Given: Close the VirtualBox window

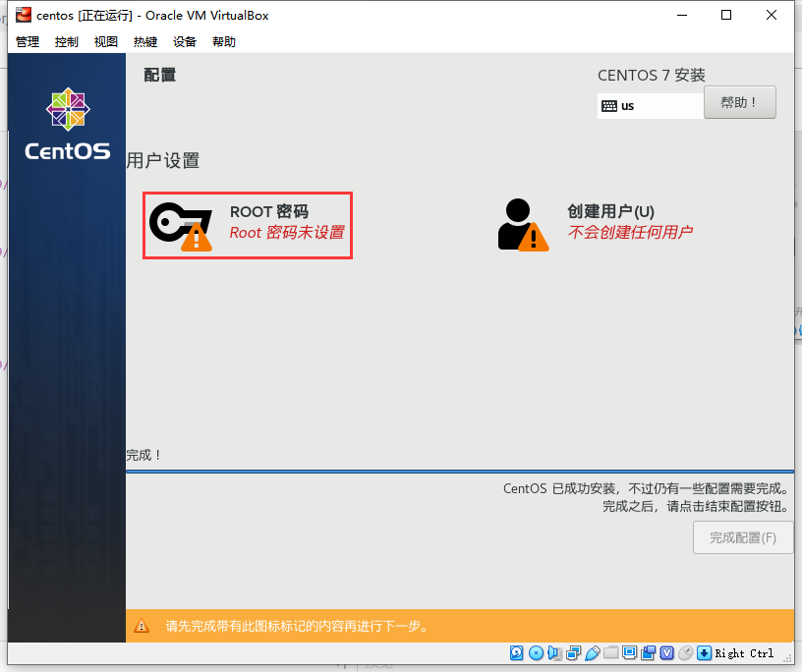Looking at the screenshot, I should pos(772,16).
